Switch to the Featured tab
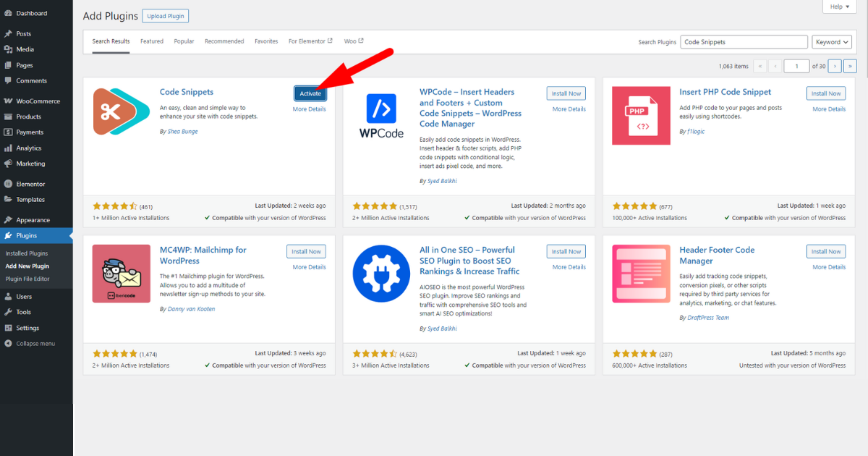 [152, 41]
